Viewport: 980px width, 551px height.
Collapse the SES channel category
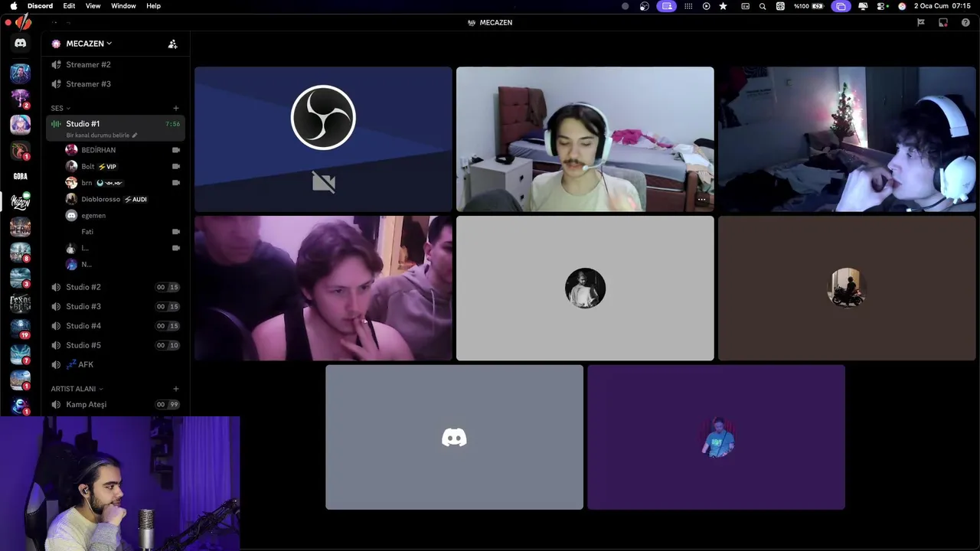(x=60, y=109)
